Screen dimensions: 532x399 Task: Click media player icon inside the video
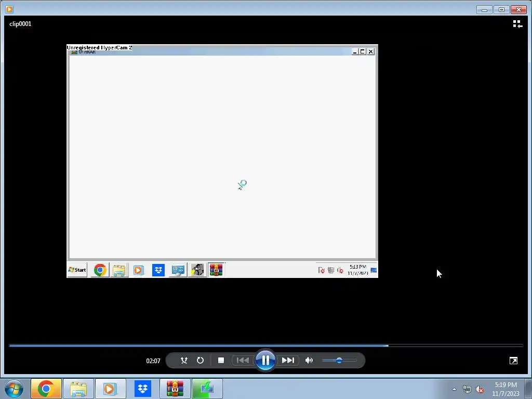coord(138,270)
